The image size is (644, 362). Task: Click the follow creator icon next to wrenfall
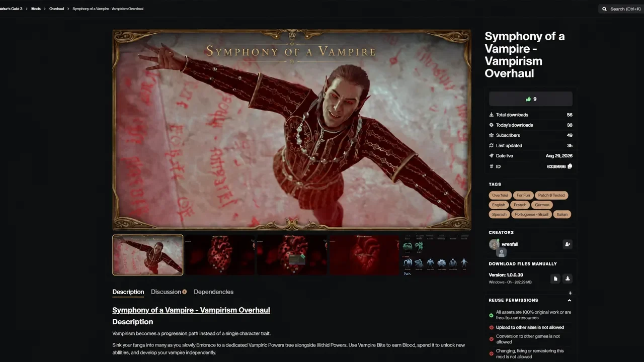568,244
